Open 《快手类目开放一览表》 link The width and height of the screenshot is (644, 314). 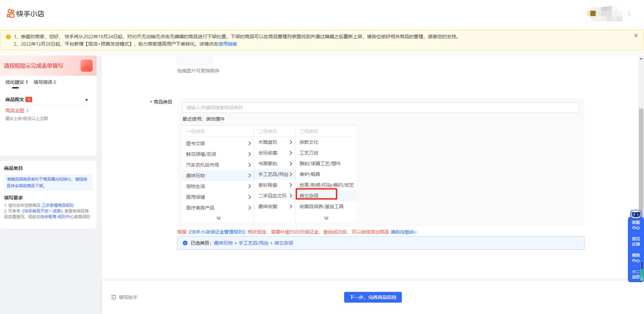(x=42, y=211)
